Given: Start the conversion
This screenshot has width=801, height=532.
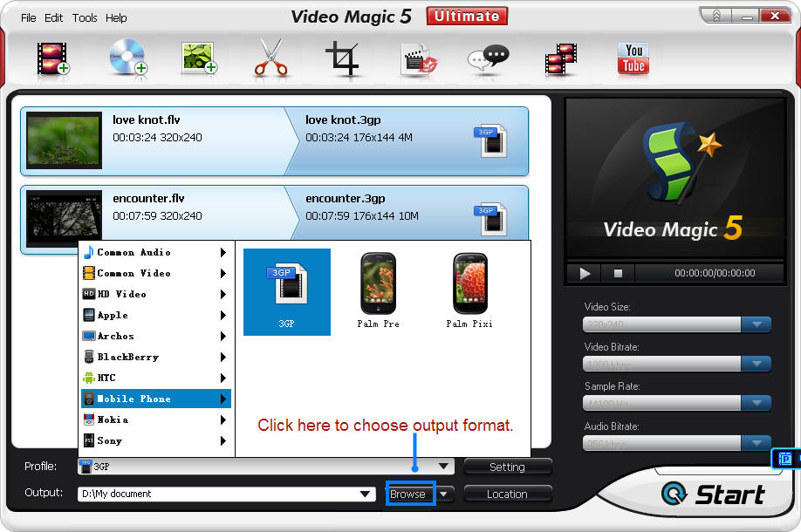Looking at the screenshot, I should click(x=714, y=494).
